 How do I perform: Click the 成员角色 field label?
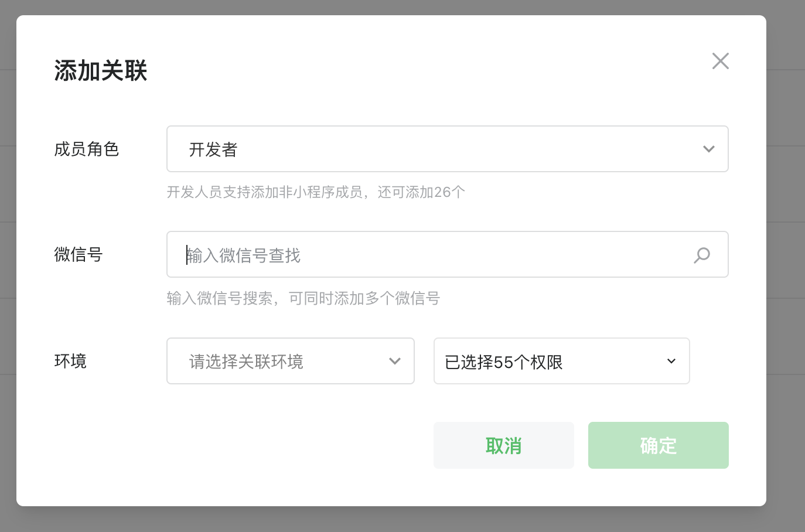click(x=87, y=149)
